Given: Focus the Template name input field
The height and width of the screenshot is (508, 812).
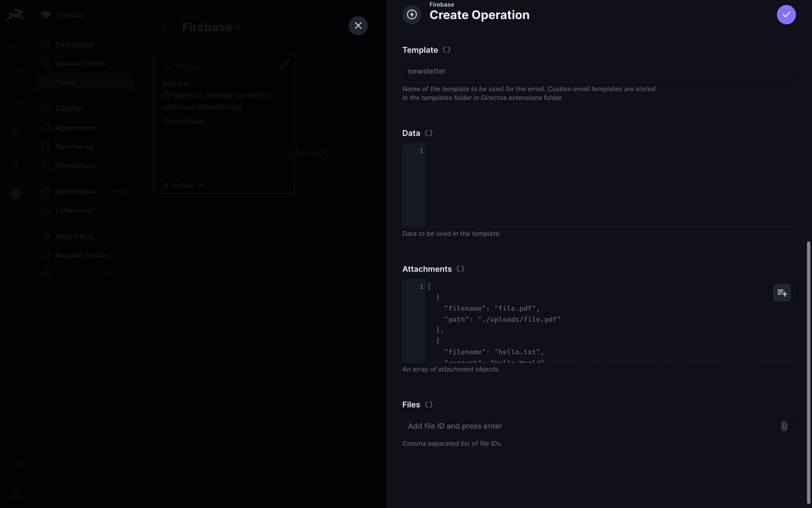Looking at the screenshot, I should [x=598, y=71].
